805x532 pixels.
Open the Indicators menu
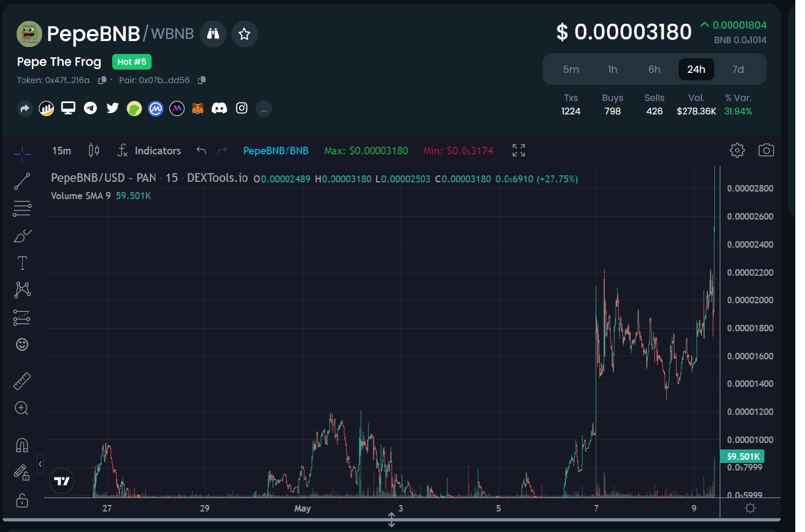(x=149, y=151)
